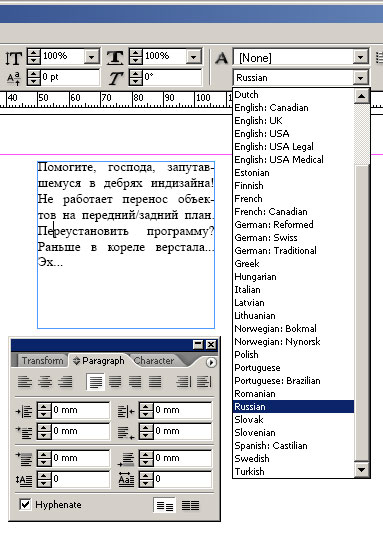383x534 pixels.
Task: Select French: Canadian entry
Action: tap(293, 211)
